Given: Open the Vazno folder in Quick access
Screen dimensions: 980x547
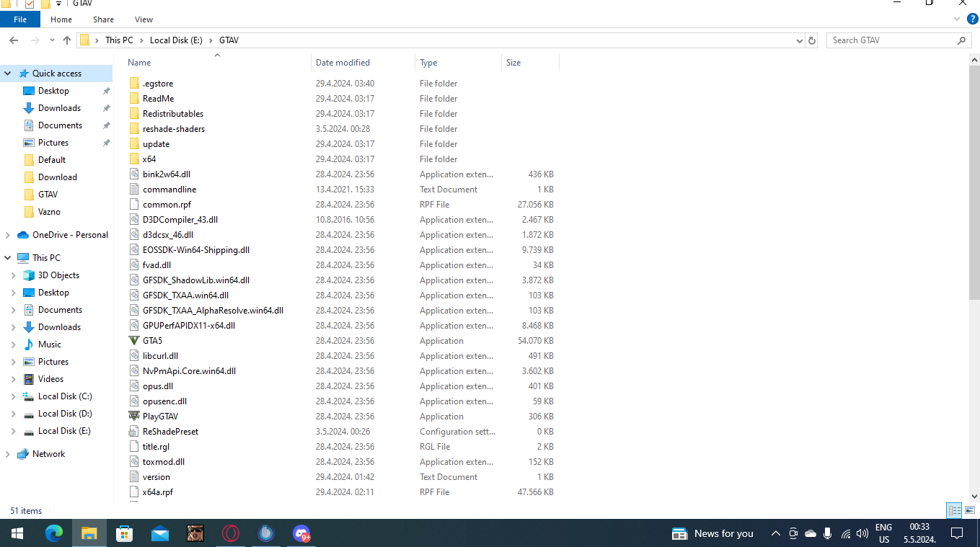Looking at the screenshot, I should pyautogui.click(x=49, y=212).
